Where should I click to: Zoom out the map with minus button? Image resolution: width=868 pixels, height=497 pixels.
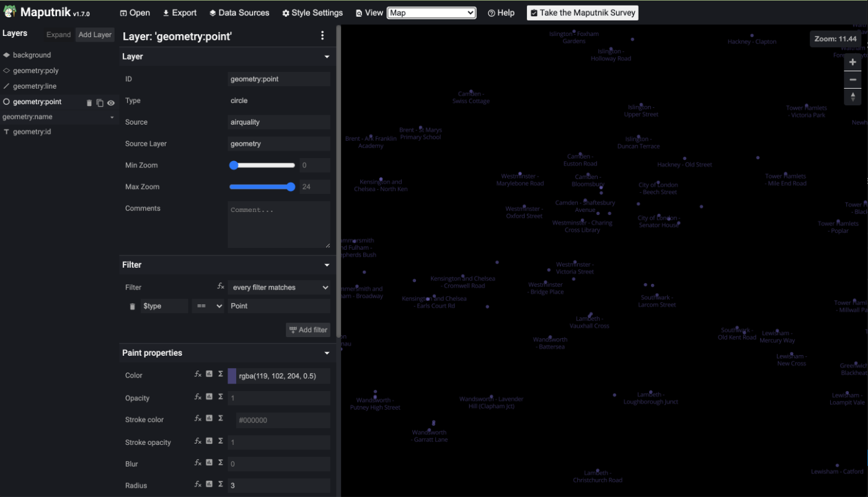[x=852, y=79]
